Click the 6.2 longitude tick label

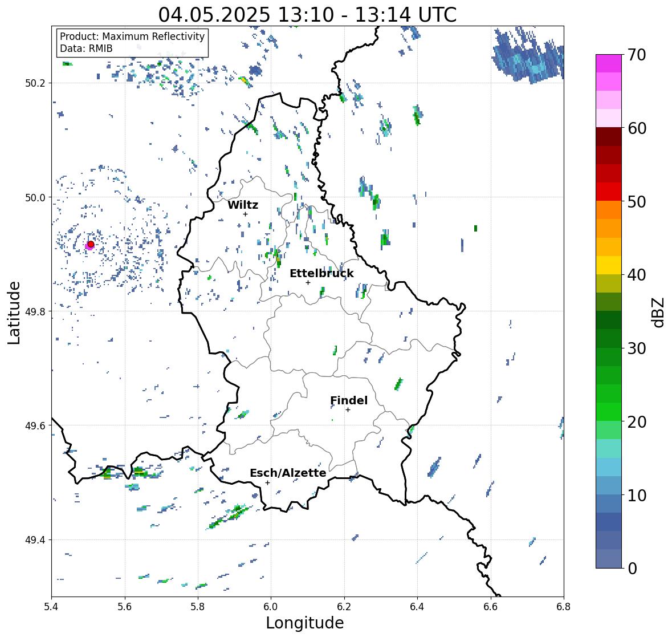click(344, 606)
